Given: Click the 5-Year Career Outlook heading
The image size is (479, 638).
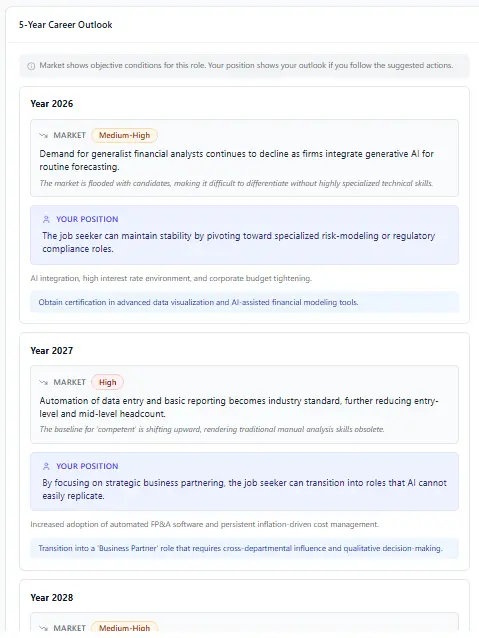Looking at the screenshot, I should [66, 25].
